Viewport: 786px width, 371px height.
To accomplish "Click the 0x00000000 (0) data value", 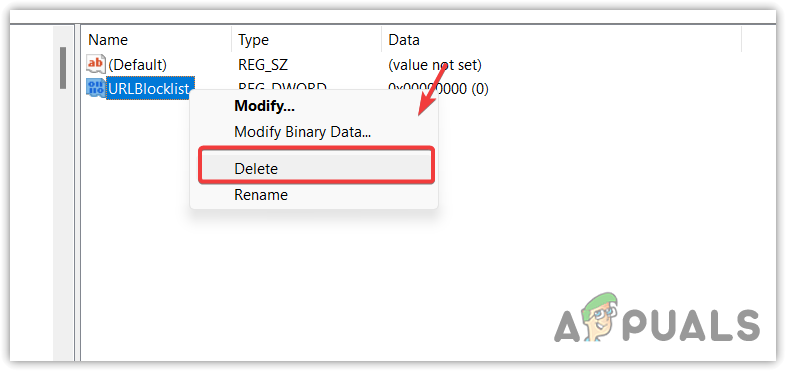I will [x=438, y=89].
